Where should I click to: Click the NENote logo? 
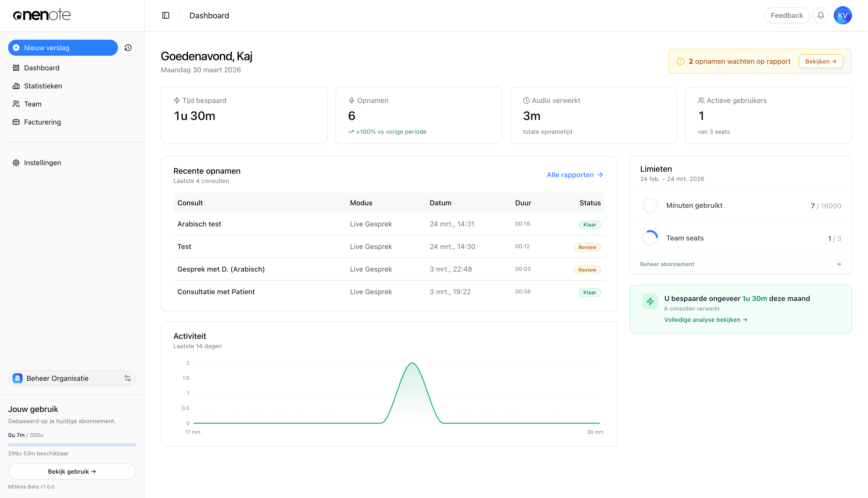pos(42,15)
